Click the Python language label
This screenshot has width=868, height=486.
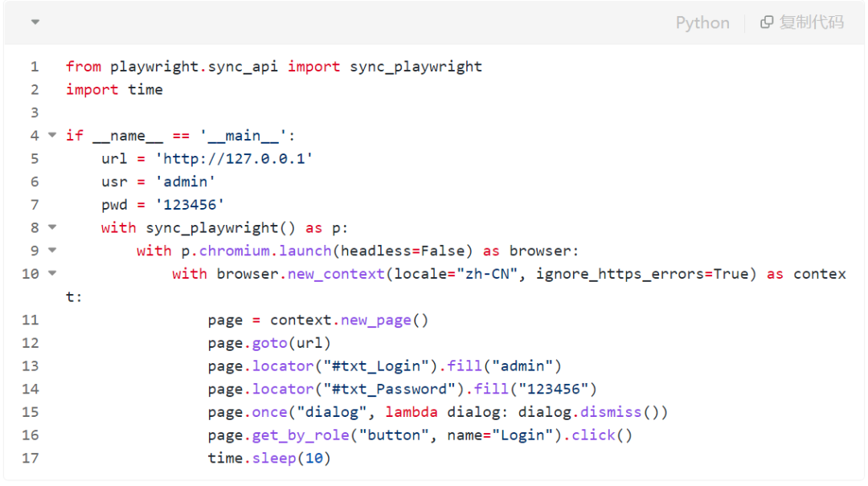702,22
